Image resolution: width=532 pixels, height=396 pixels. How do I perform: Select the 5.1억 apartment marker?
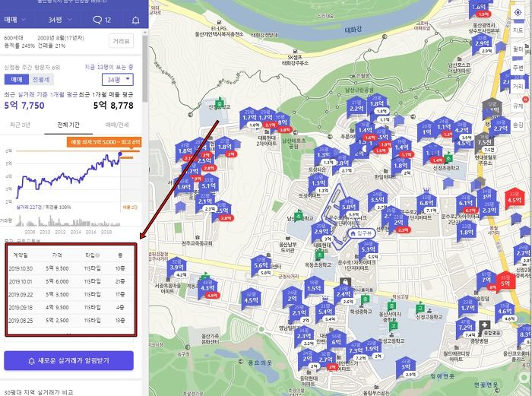[208, 186]
